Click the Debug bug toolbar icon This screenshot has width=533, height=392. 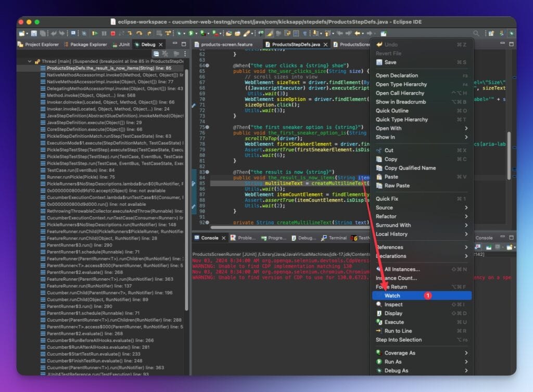point(180,33)
